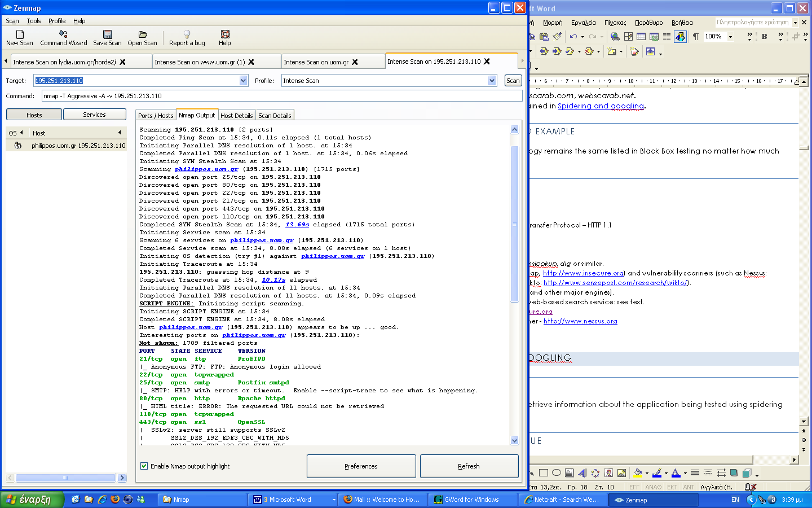Select Oval drawing tool in Word

pyautogui.click(x=557, y=473)
